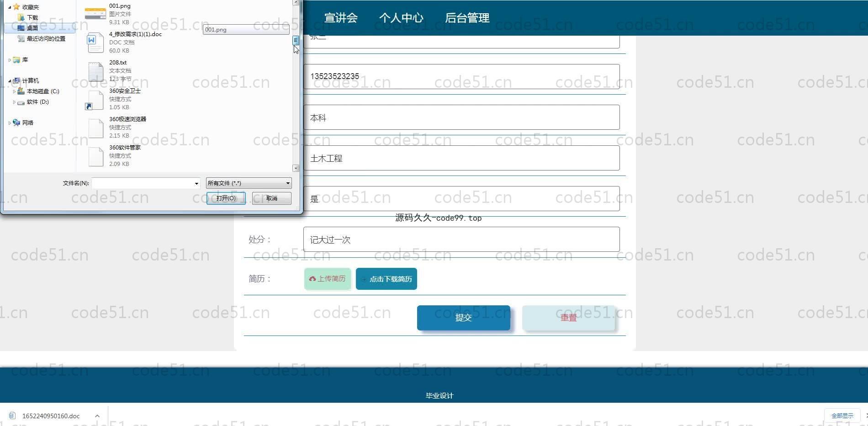The height and width of the screenshot is (426, 868).
Task: Click the phone number field 13523523235
Action: tap(461, 76)
